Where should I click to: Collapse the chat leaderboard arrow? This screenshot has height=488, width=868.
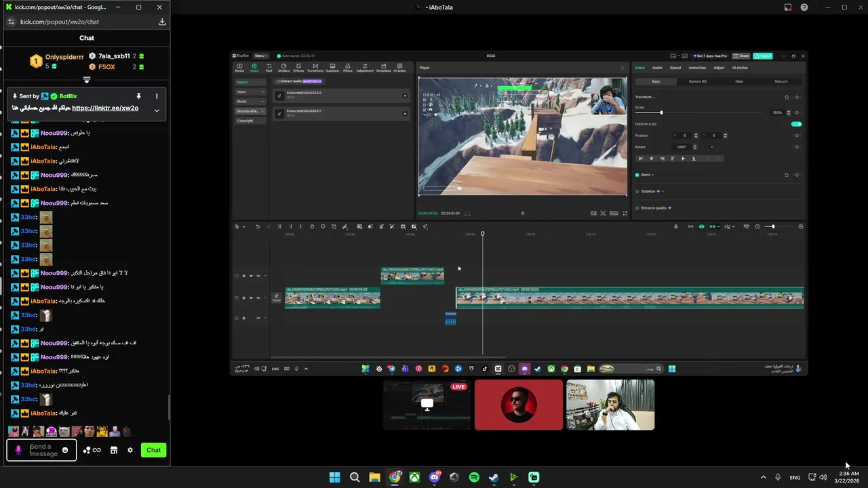[87, 80]
